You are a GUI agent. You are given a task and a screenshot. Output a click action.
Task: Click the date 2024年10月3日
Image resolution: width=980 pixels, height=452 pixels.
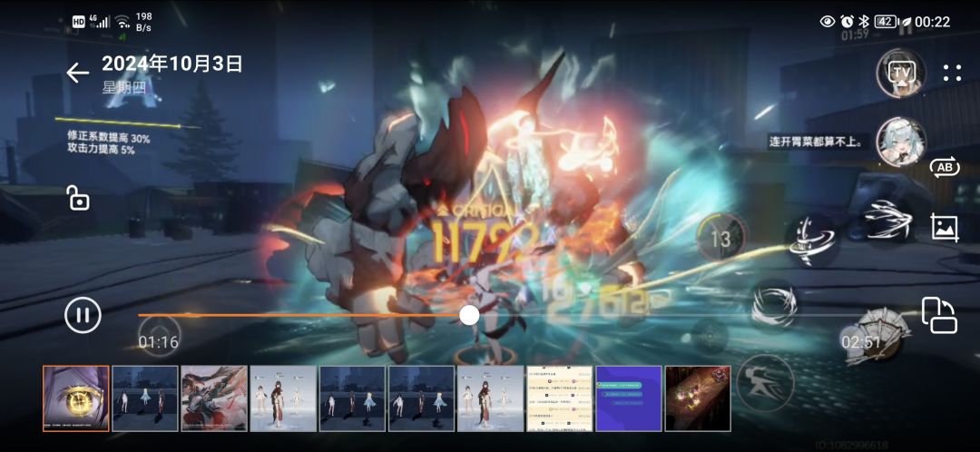(x=171, y=64)
